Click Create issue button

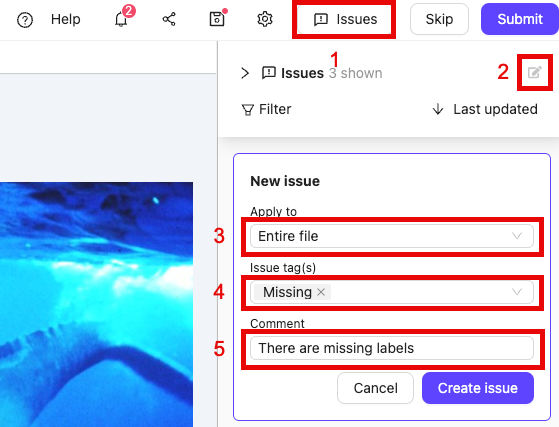pos(478,388)
